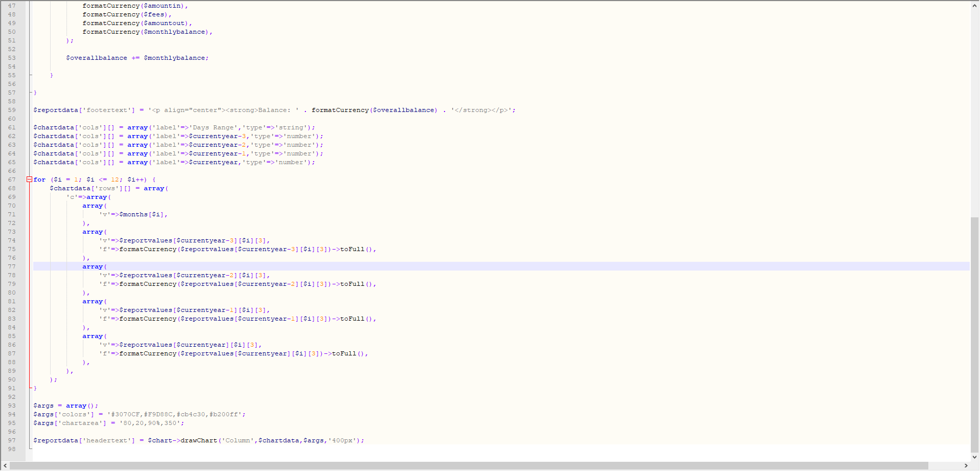
Task: Click the $args['colors'] hex color string
Action: point(176,414)
